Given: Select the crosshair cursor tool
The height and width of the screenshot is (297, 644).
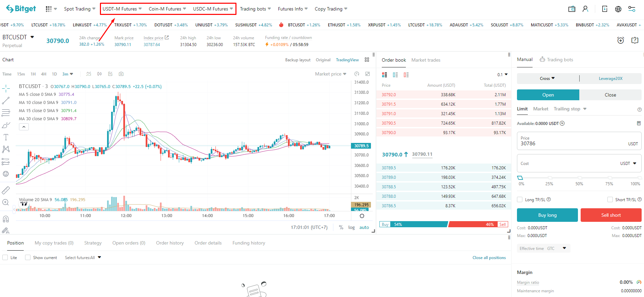Looking at the screenshot, I should (6, 89).
